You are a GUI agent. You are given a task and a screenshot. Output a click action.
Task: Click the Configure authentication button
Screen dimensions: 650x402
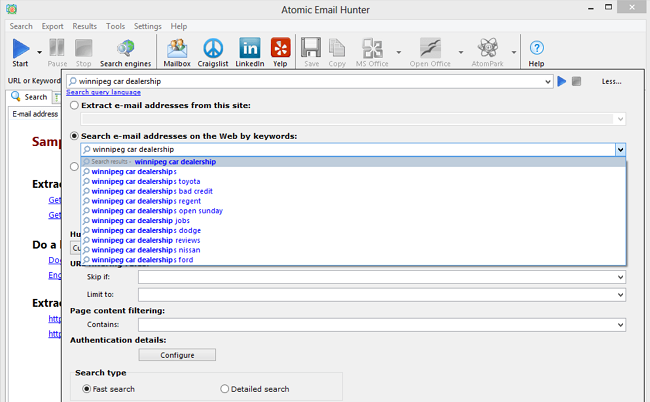(177, 355)
